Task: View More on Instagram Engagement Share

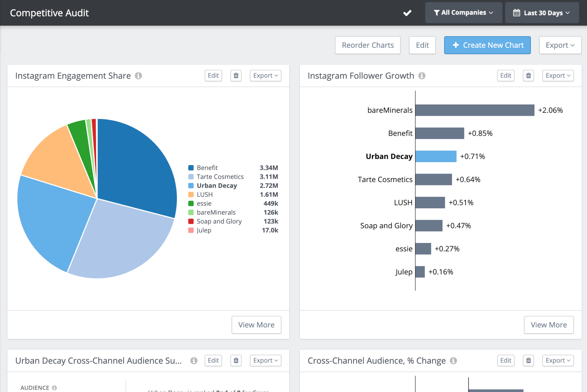Action: click(x=256, y=325)
